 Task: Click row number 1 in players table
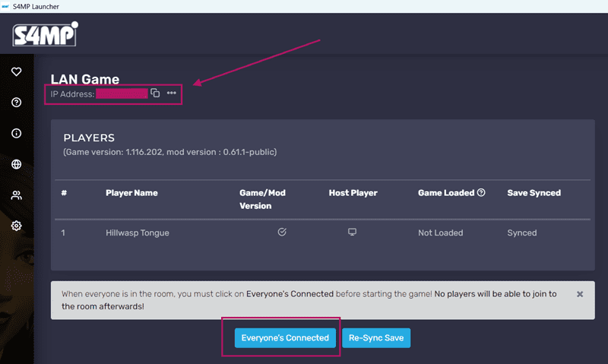point(63,233)
